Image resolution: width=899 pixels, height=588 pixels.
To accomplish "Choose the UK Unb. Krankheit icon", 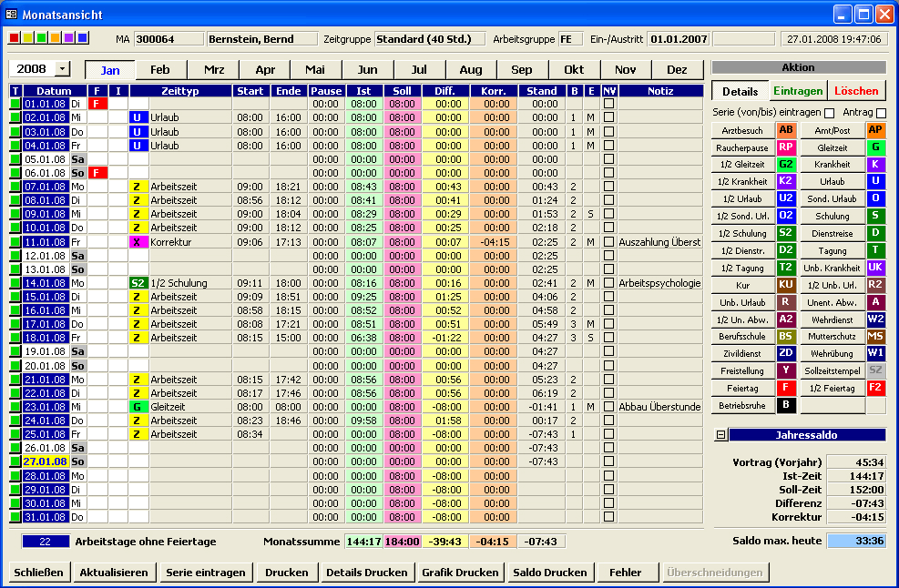I will [875, 268].
